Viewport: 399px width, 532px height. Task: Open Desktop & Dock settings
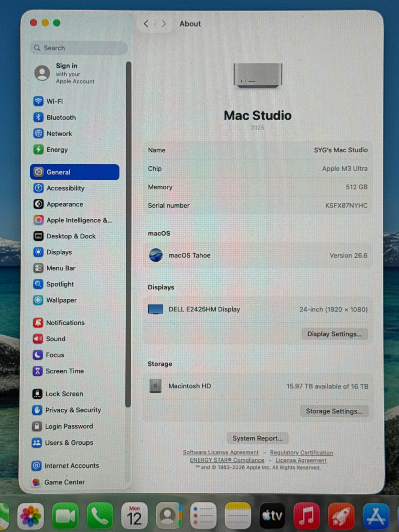(x=65, y=236)
